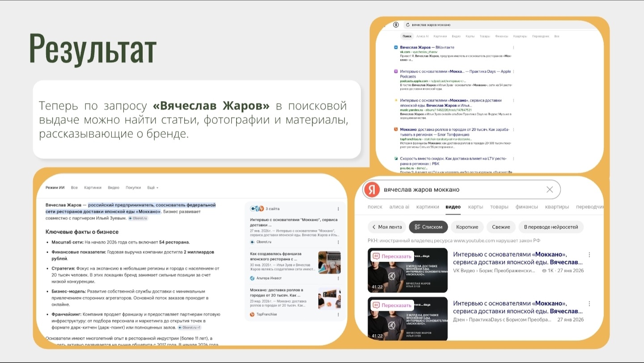
Task: Switch to the картинки tab in video search
Action: coord(428,207)
